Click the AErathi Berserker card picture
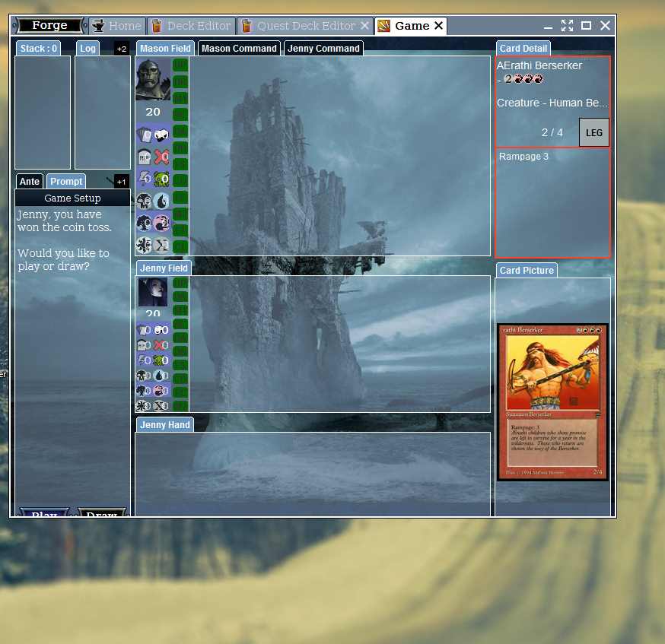The height and width of the screenshot is (644, 665). (552, 402)
